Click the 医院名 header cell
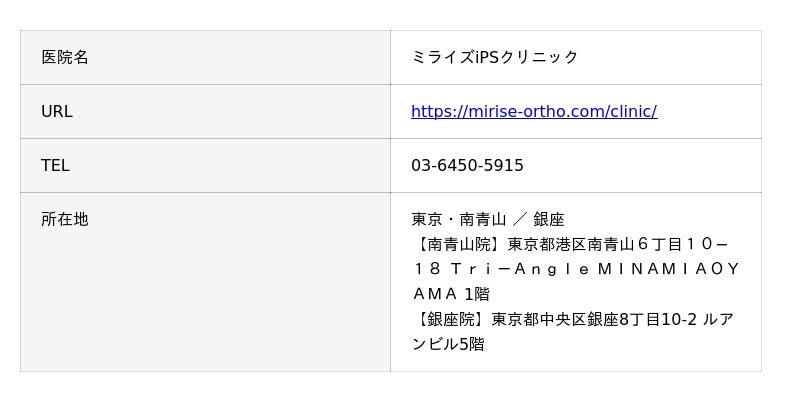Screen dimensions: 800x402 65,58
